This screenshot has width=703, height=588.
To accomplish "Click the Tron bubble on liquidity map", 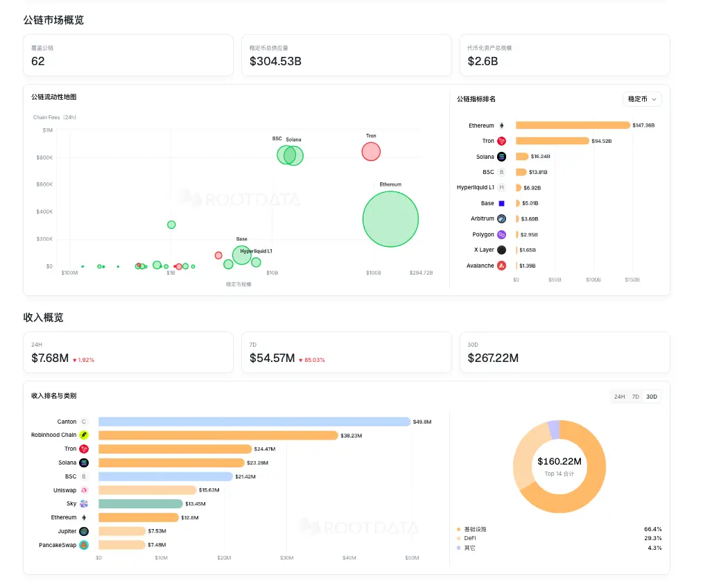I will click(x=371, y=152).
